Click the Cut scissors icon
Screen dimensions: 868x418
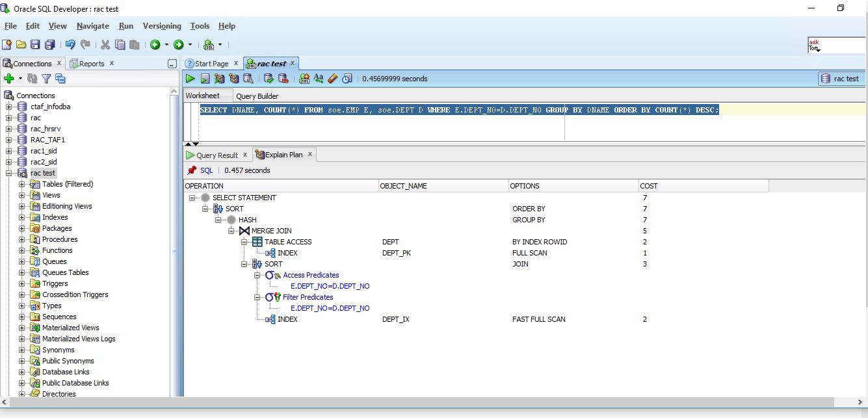pyautogui.click(x=105, y=45)
